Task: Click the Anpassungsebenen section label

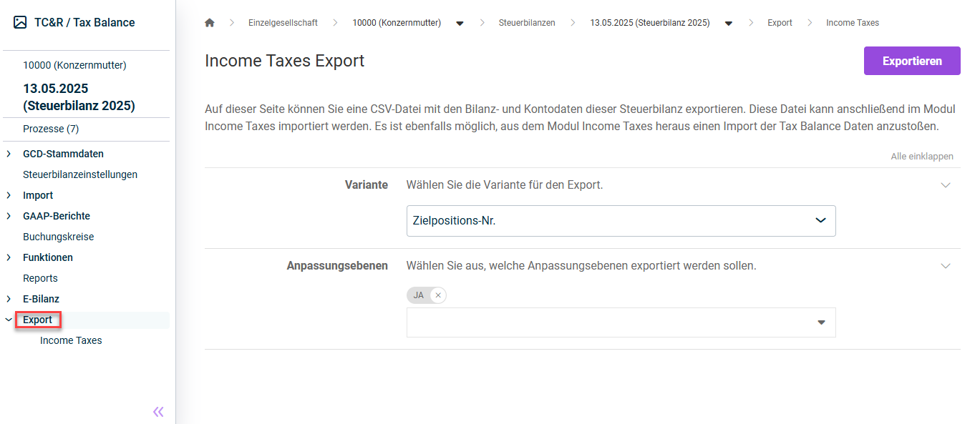Action: pos(337,266)
